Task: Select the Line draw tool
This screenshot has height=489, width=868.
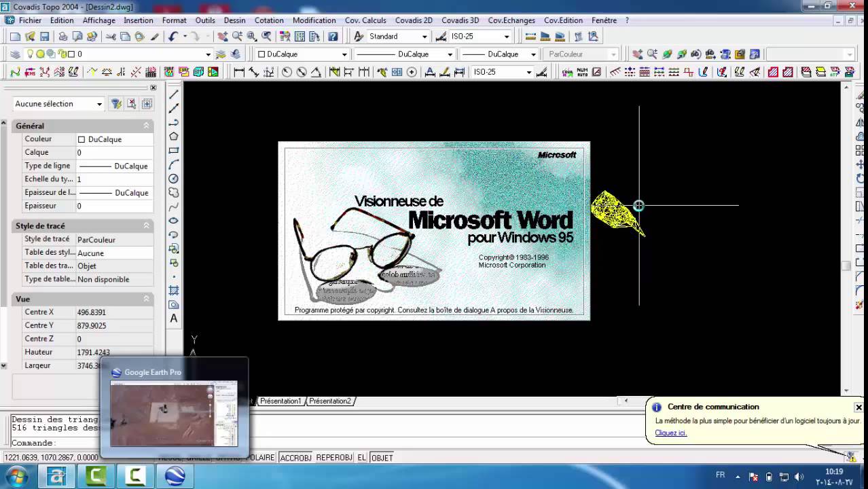Action: [174, 94]
